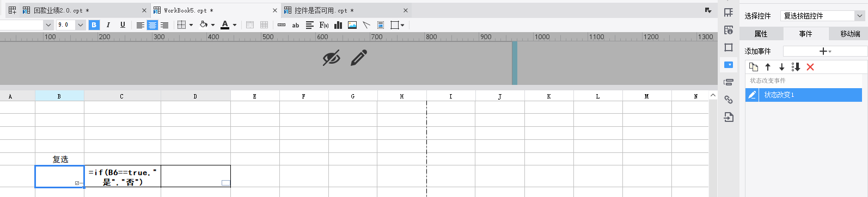Open the font name dropdown arrow
Screen dimensions: 868x197
click(48, 25)
